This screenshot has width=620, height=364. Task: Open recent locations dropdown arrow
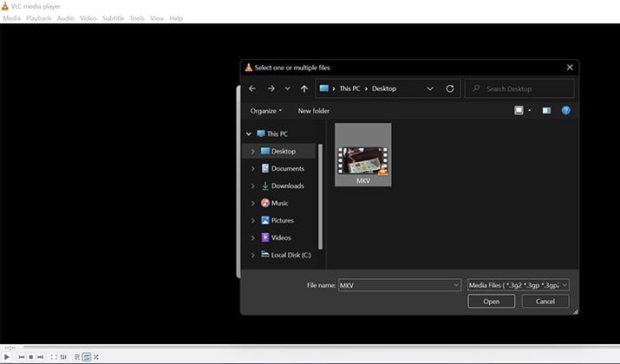(x=288, y=88)
